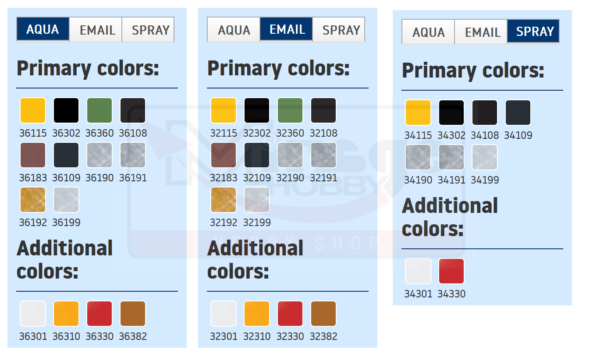
Task: Choose red spray swatch 34330
Action: (451, 271)
